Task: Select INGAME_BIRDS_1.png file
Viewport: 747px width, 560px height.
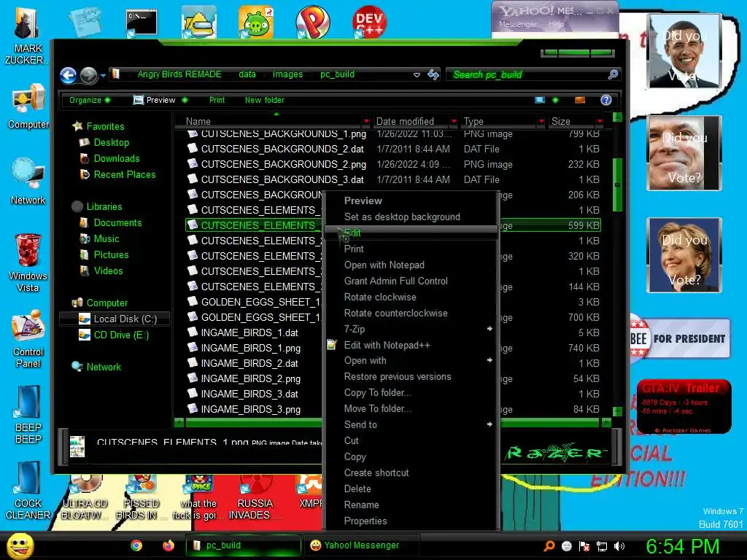Action: (x=251, y=348)
